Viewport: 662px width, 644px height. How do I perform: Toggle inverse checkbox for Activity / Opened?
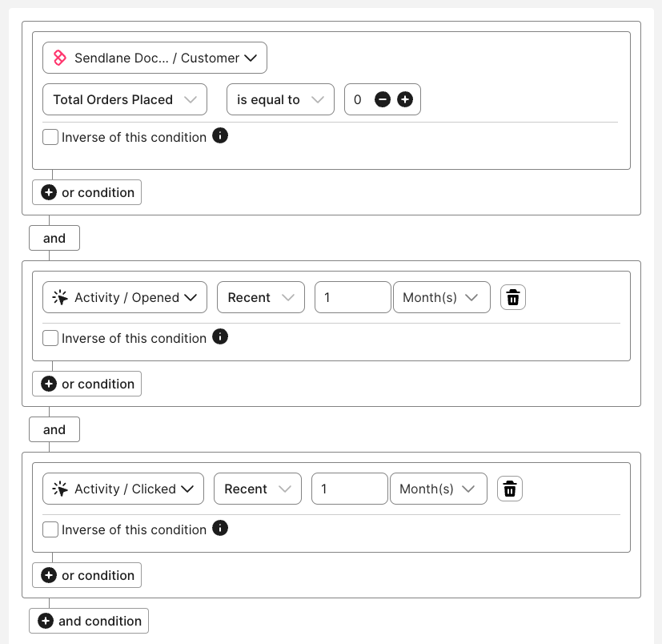(50, 338)
